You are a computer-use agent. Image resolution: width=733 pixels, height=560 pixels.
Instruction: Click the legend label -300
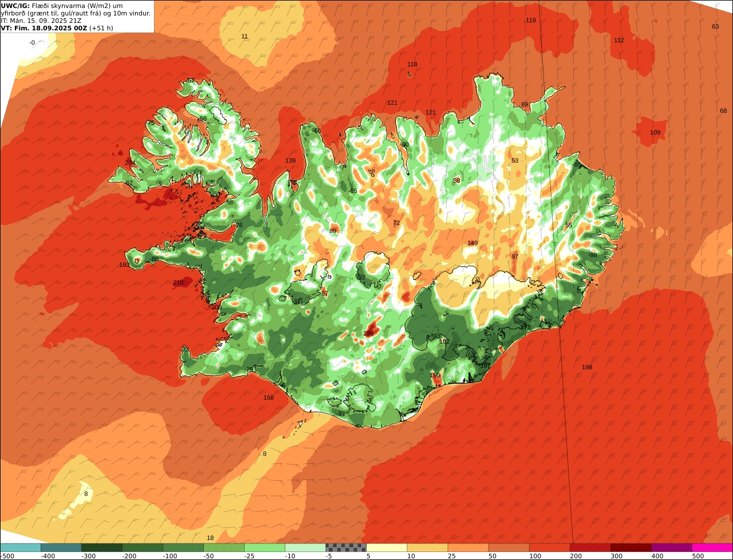tap(89, 555)
